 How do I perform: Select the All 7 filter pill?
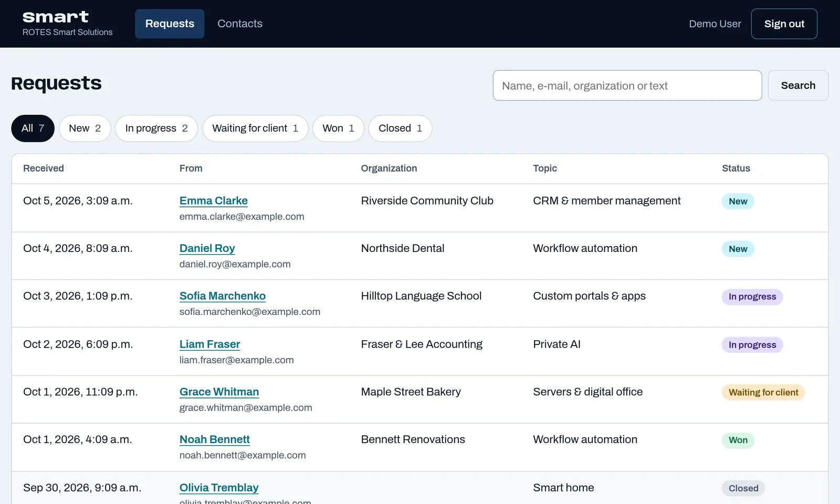click(x=33, y=128)
